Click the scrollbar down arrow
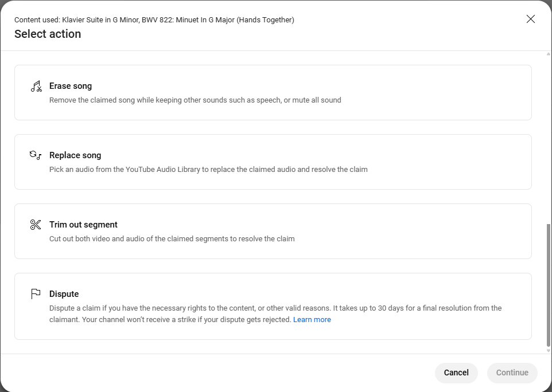The width and height of the screenshot is (552, 392). pos(548,350)
